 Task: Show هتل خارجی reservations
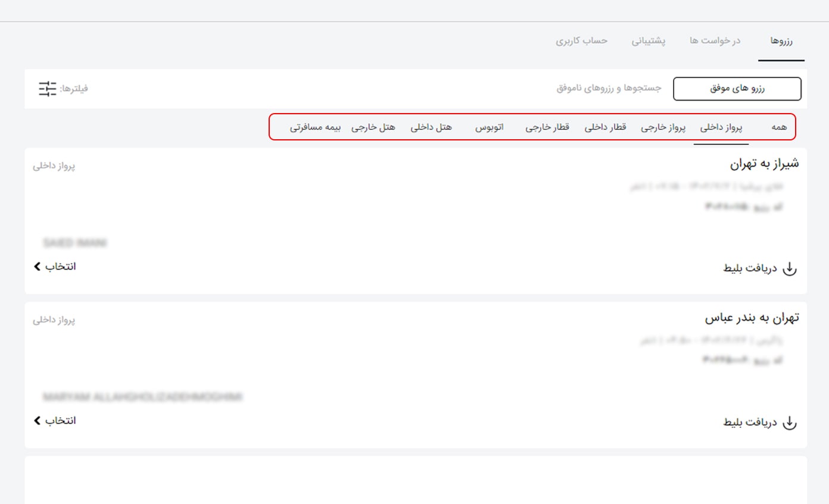click(x=373, y=127)
